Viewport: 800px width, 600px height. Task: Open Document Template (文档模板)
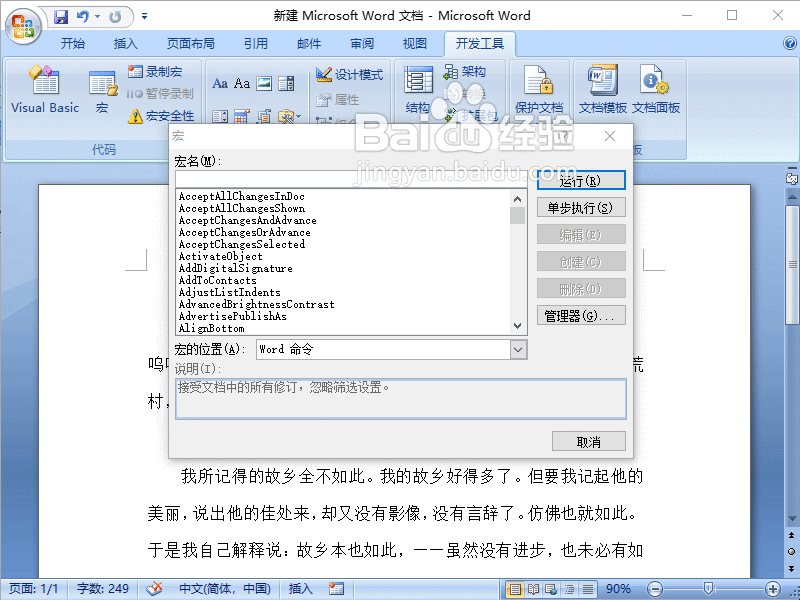pyautogui.click(x=603, y=89)
